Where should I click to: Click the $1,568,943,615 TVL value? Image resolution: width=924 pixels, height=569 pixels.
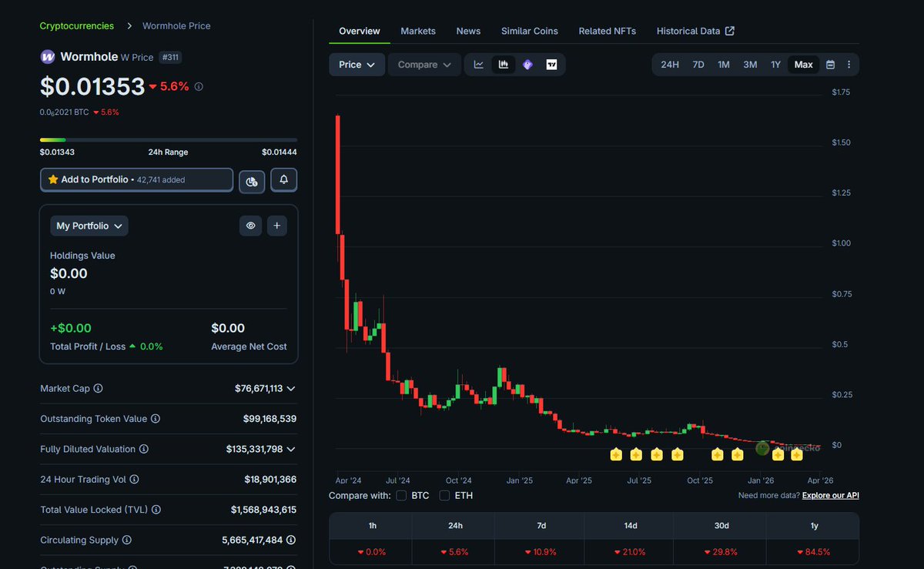pos(263,510)
